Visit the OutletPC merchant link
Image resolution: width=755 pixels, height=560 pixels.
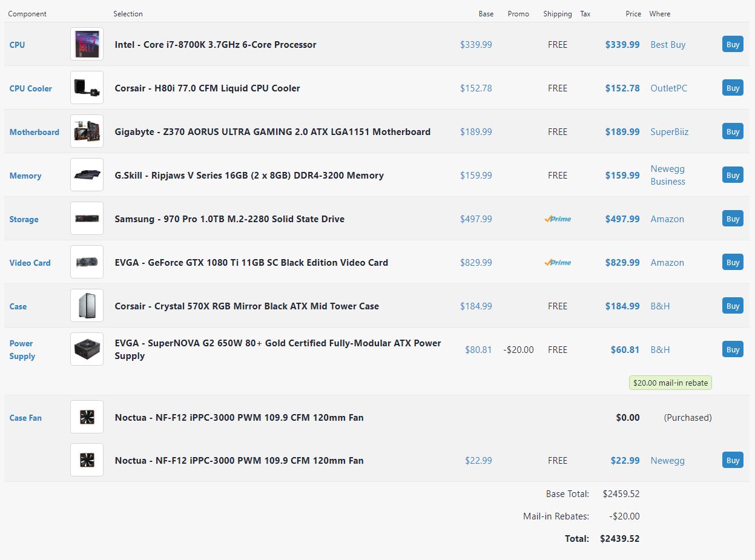[x=669, y=88]
